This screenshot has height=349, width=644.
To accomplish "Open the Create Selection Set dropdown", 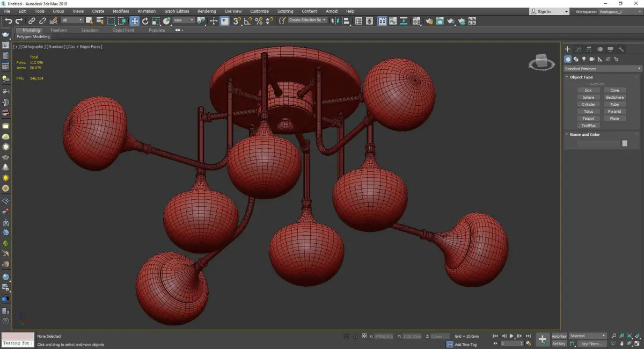I will [x=307, y=20].
